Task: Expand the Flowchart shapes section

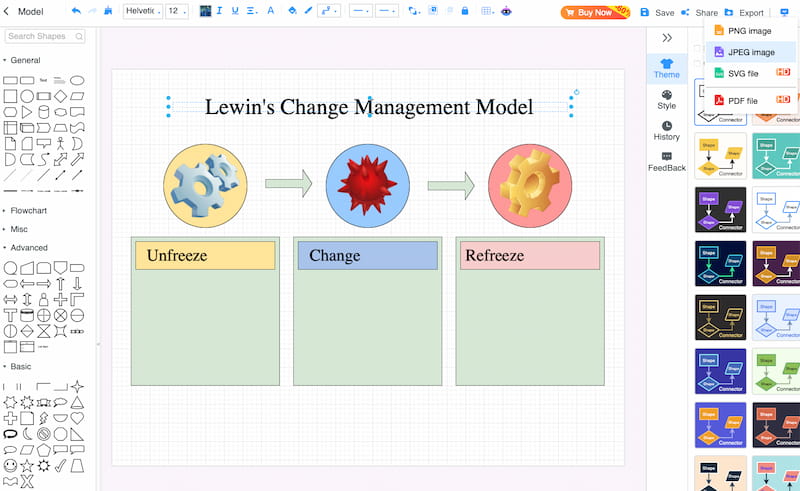Action: coord(25,210)
